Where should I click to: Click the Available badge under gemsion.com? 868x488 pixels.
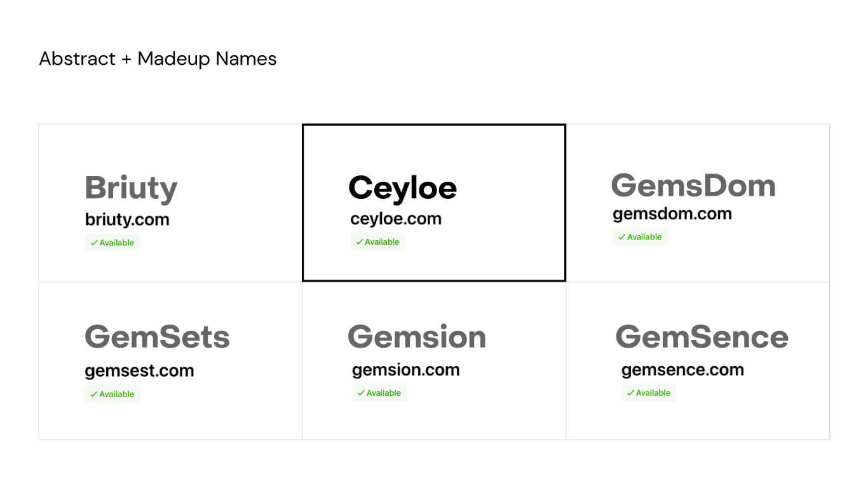[x=379, y=393]
